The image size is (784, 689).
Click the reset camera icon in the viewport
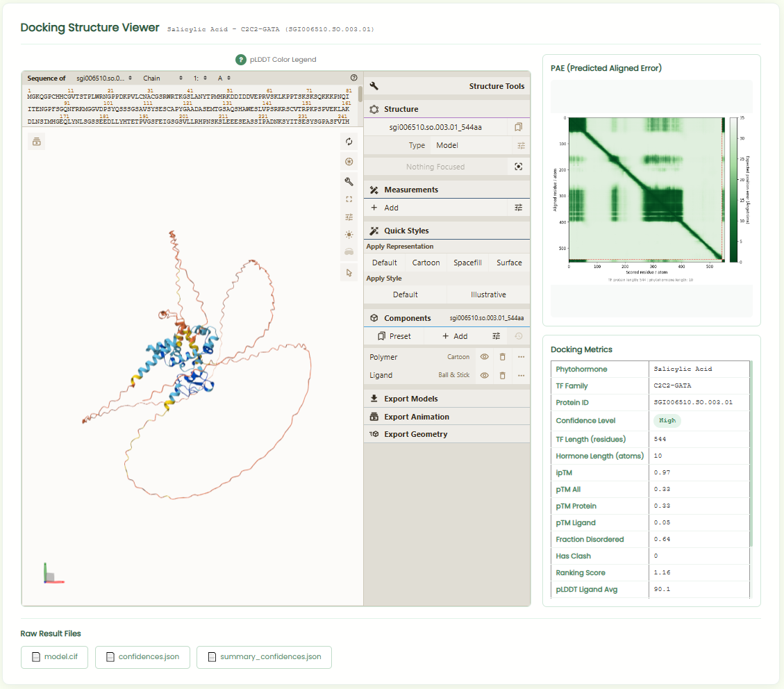point(349,142)
